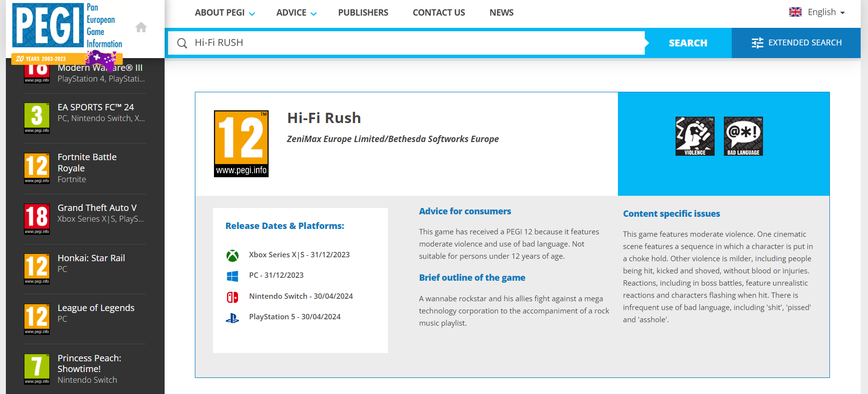Click the search input field with Hi-Fi RUSH
The image size is (868, 394).
click(x=406, y=43)
